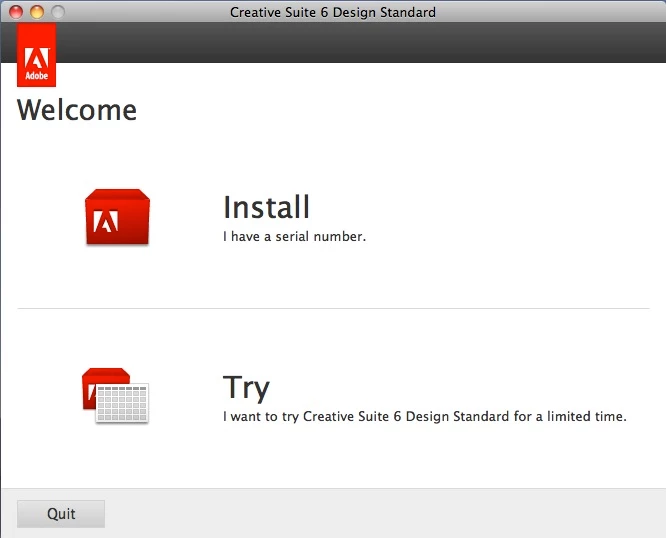Viewport: 666px width, 538px height.
Task: Select the Try heading
Action: (x=246, y=388)
